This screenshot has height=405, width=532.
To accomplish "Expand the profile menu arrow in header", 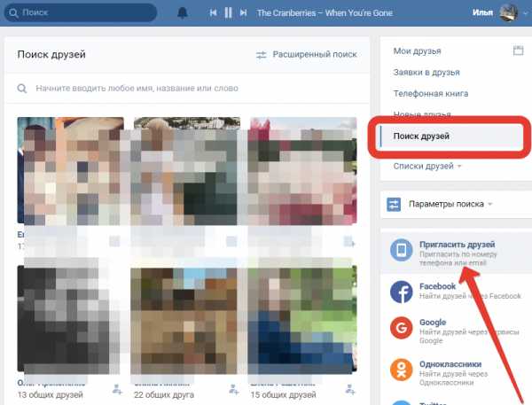I will coord(525,13).
